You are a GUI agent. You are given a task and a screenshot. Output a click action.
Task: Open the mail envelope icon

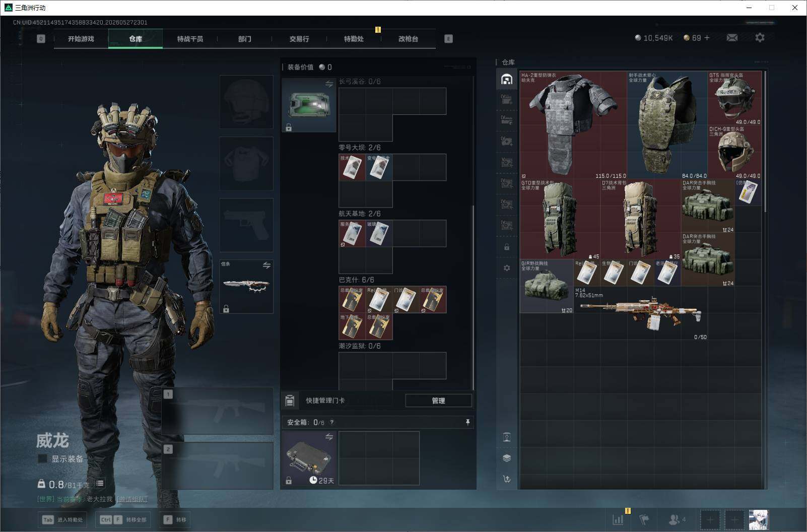tap(732, 38)
